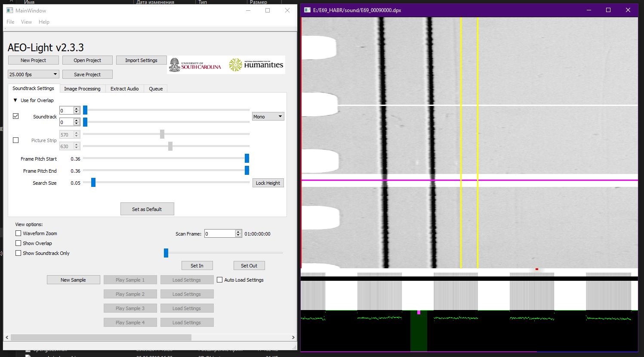Click the lower Soundtrack spinbox arrows
Screen dimensions: 644x357
pyautogui.click(x=77, y=122)
